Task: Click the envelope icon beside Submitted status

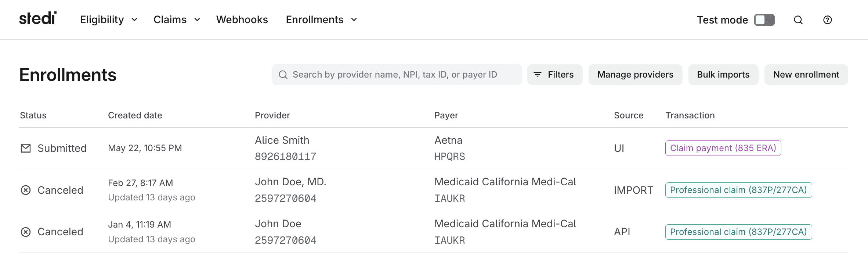Action: pos(26,148)
